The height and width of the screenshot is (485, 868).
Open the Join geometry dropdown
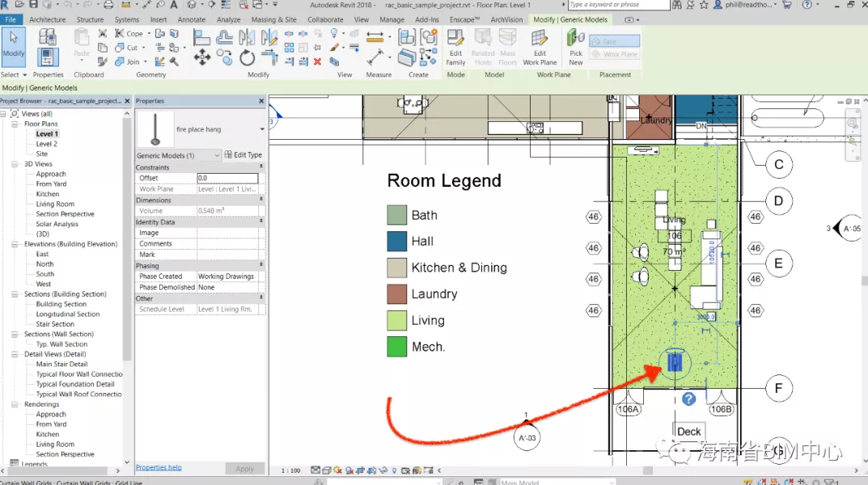coord(145,61)
